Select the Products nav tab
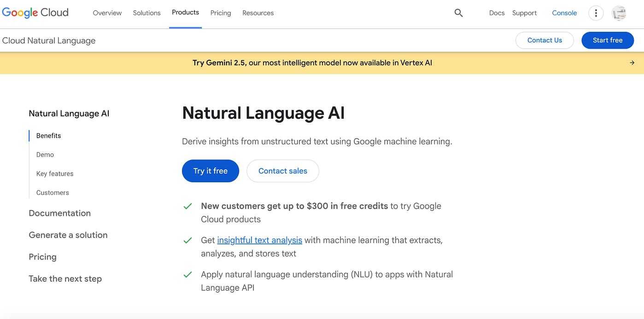Viewport: 644px width, 319px height. (x=185, y=12)
